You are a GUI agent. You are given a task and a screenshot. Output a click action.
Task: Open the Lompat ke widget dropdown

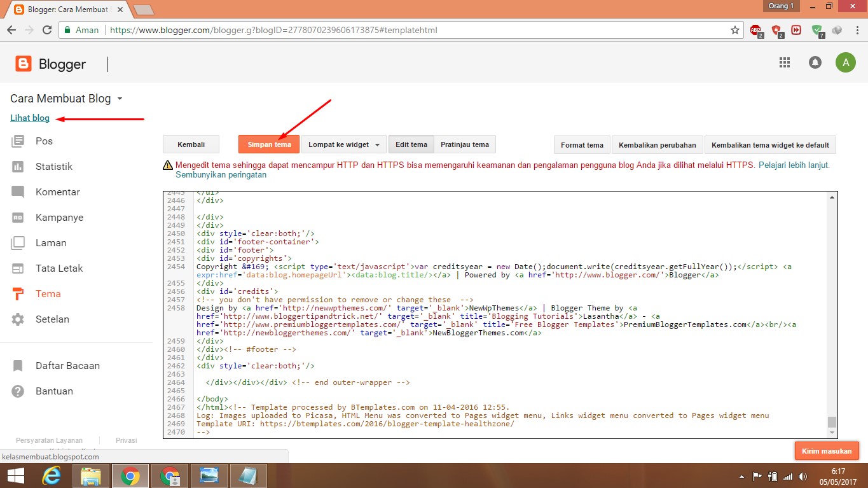click(x=343, y=144)
